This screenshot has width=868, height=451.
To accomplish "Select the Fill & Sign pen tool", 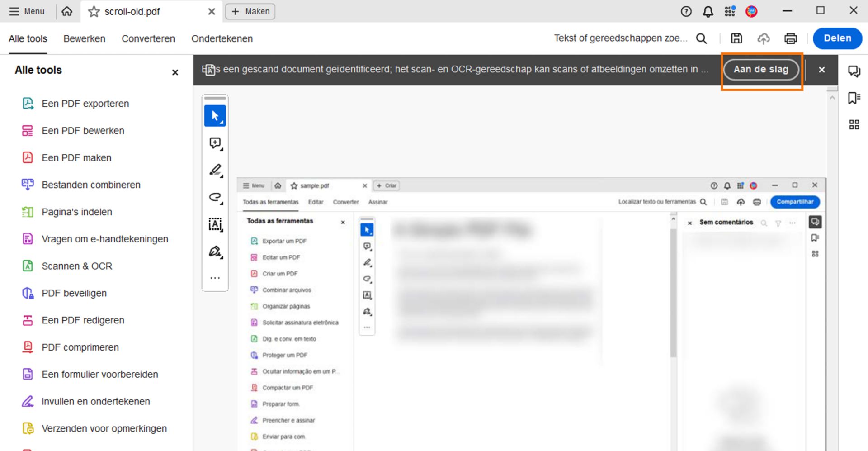I will [215, 252].
